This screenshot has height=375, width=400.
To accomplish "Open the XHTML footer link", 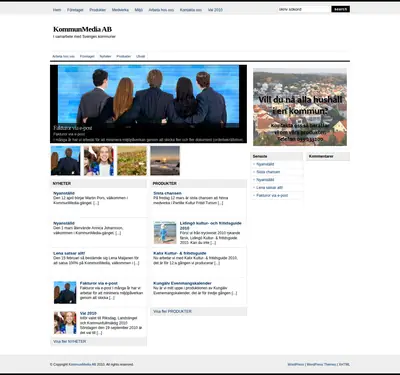I will [x=344, y=364].
